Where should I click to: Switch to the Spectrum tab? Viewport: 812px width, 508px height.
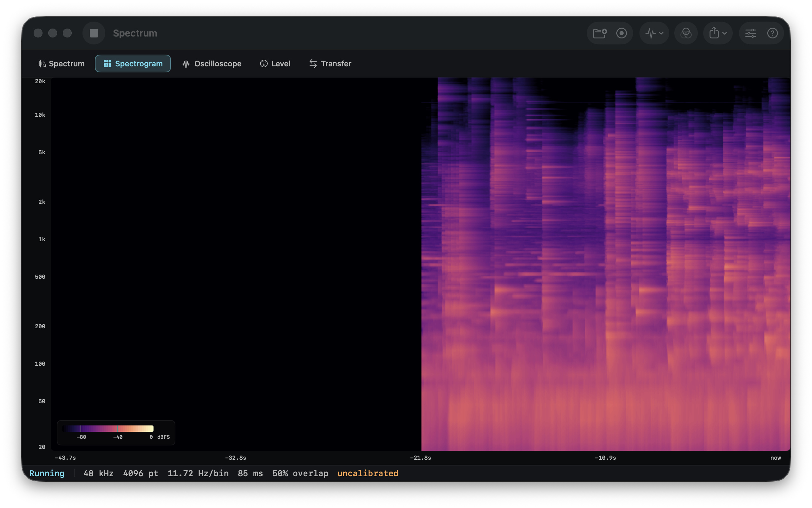point(61,63)
